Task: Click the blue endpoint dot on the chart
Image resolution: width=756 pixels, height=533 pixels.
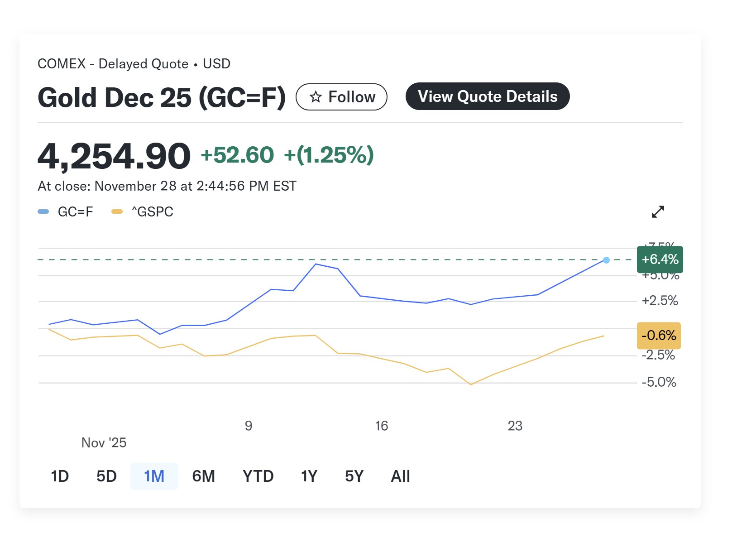Action: point(606,260)
